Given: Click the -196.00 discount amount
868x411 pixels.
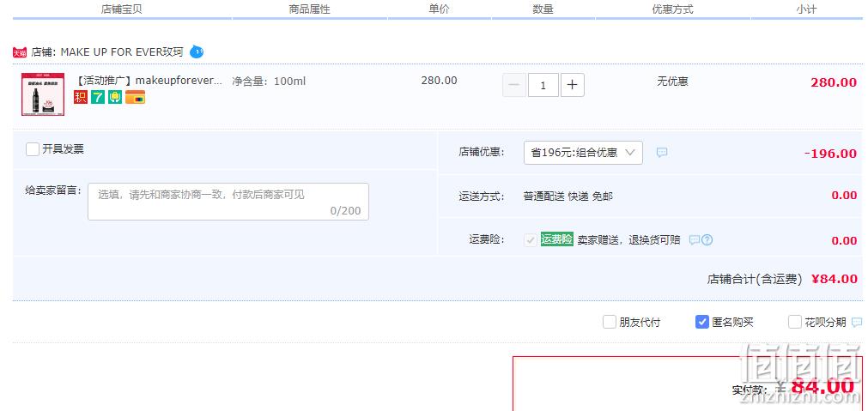Looking at the screenshot, I should pos(830,154).
